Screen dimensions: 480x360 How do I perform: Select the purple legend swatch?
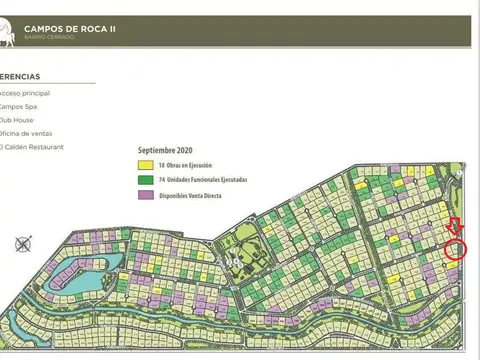click(x=146, y=195)
